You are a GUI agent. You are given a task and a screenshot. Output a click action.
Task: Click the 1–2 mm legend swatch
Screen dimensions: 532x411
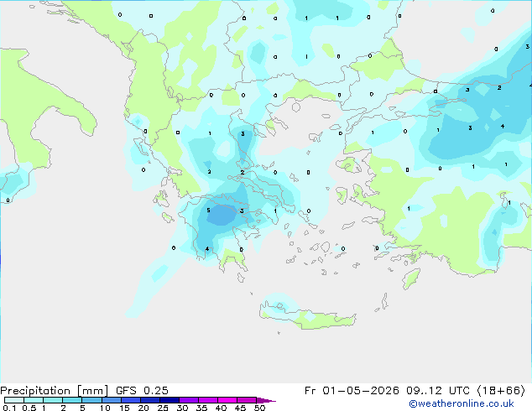click(53, 400)
